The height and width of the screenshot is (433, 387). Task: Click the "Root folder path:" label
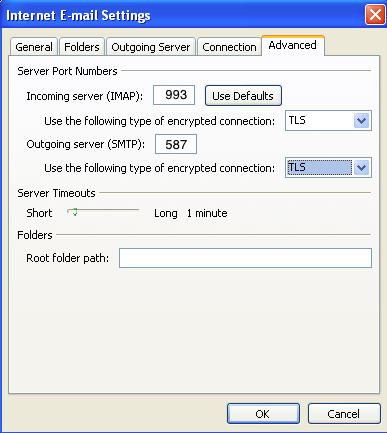coord(68,258)
